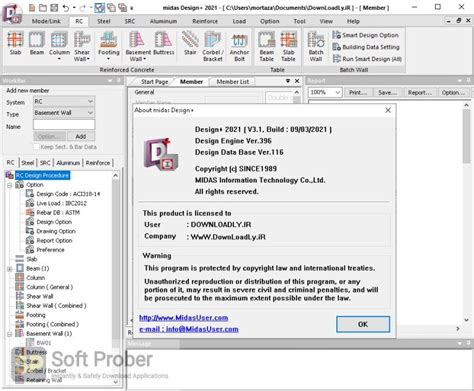Viewport: 474px width, 391px height.
Task: Click the Option... button in Report panel
Action: [453, 92]
